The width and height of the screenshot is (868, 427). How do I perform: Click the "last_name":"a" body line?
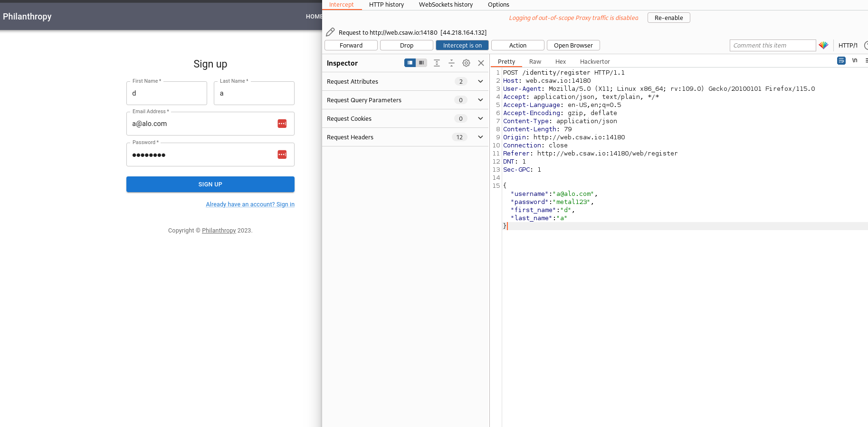[539, 218]
